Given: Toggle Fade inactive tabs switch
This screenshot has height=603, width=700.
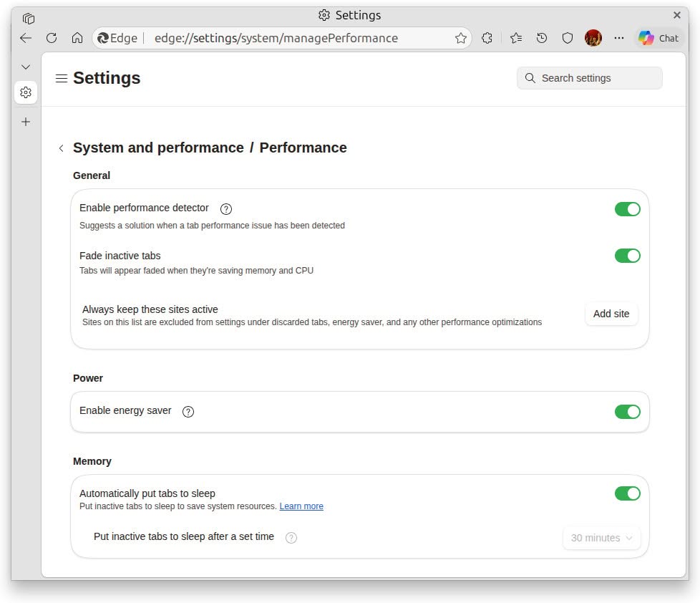Looking at the screenshot, I should pos(627,256).
